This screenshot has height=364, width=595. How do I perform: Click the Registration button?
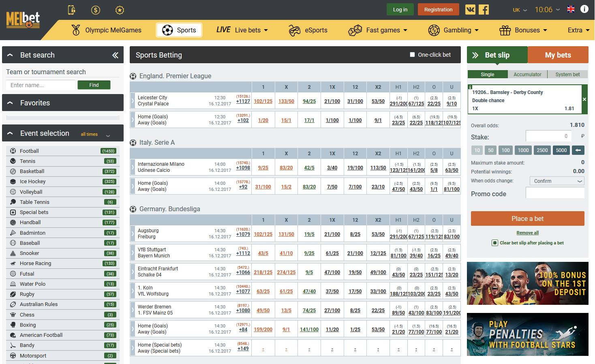tap(438, 9)
